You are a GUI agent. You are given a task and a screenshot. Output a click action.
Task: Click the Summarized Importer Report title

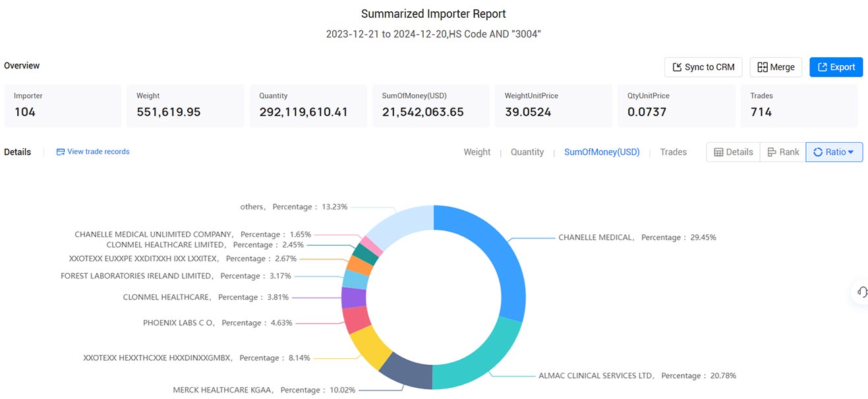click(434, 14)
